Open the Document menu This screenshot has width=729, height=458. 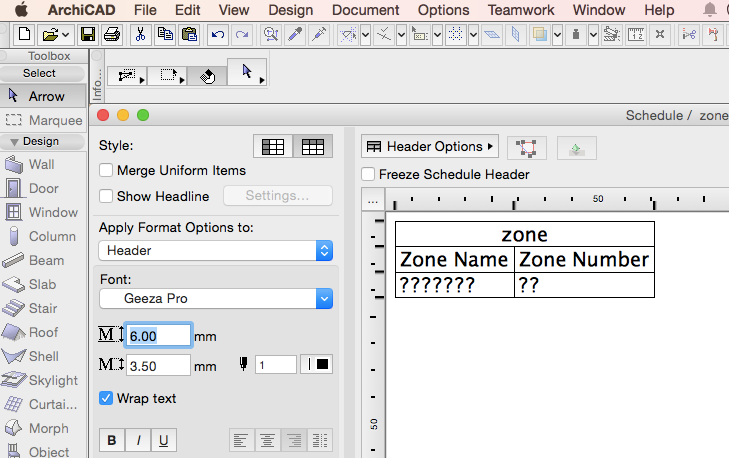365,10
